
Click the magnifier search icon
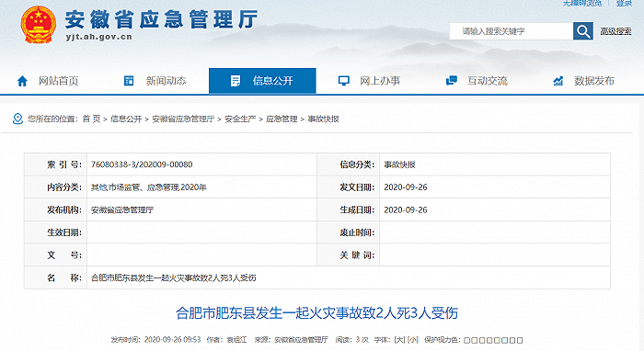(582, 31)
